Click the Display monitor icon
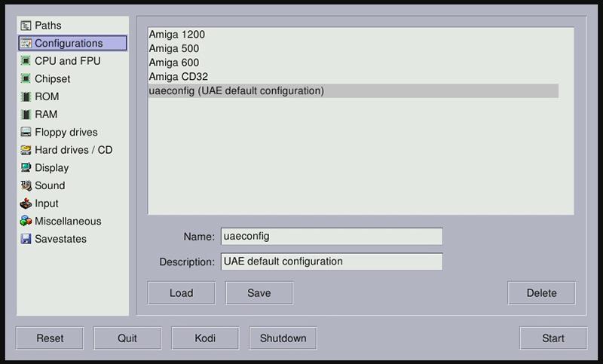 pos(26,167)
